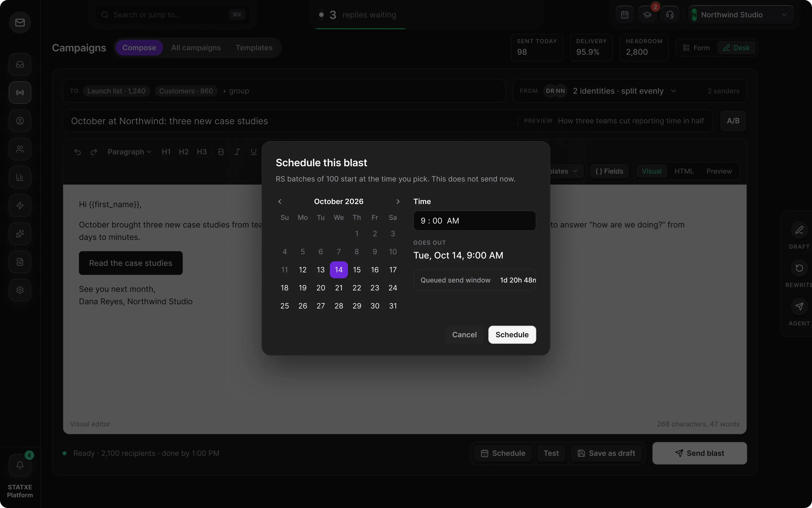Click the Send blast button

click(700, 453)
